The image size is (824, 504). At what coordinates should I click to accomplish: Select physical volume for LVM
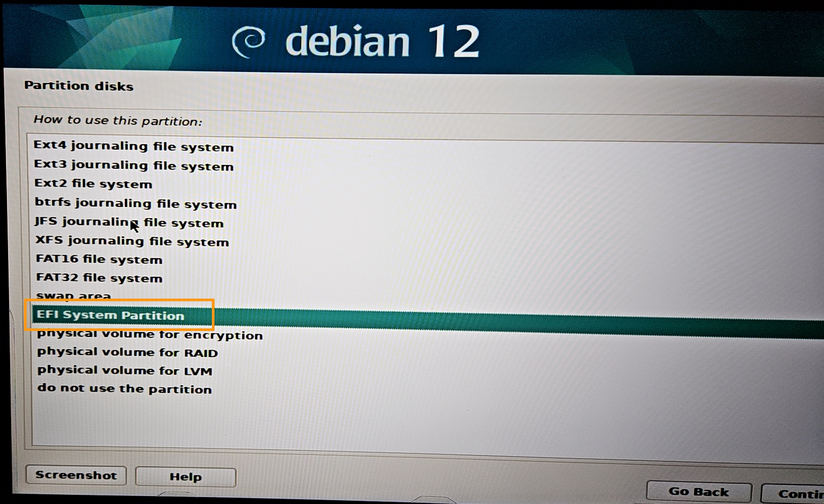[x=125, y=371]
